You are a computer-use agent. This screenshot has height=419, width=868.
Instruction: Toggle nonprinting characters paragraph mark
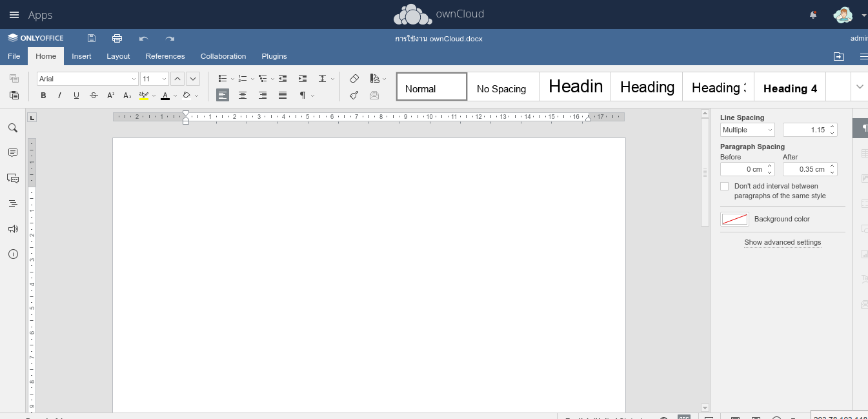coord(302,96)
